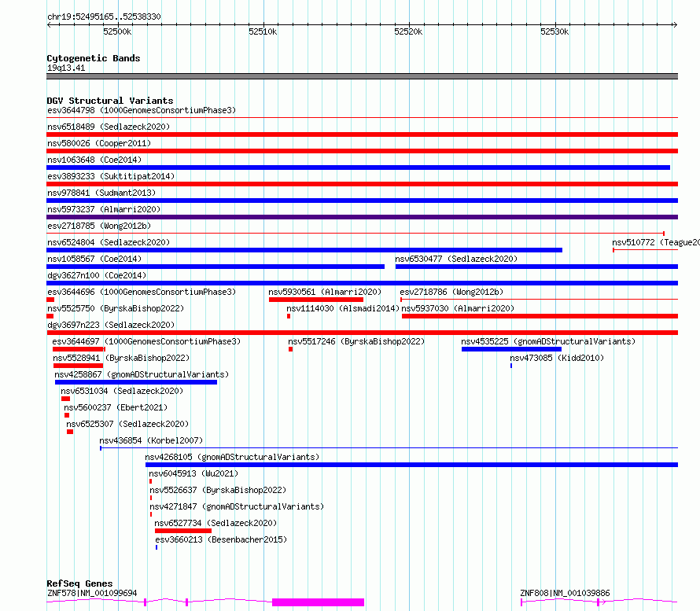The height and width of the screenshot is (611, 700).
Task: Click the blue nsv4535225 variant bar
Action: click(511, 349)
